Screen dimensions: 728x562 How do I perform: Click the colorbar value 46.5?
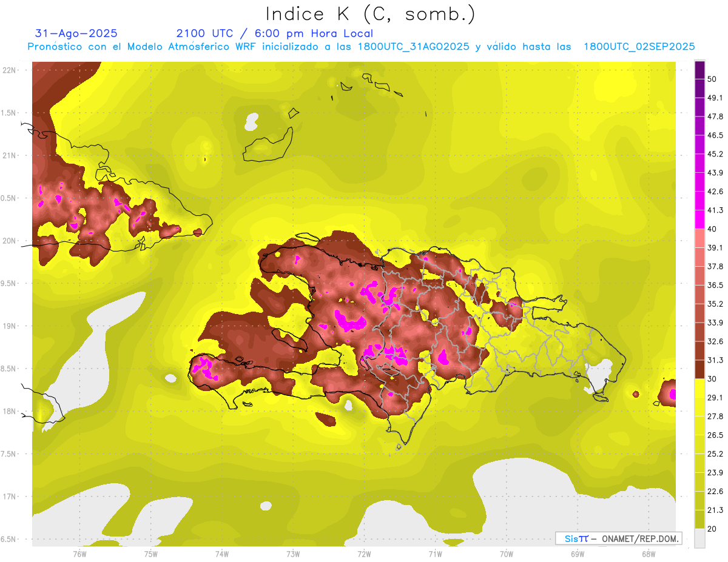click(715, 135)
